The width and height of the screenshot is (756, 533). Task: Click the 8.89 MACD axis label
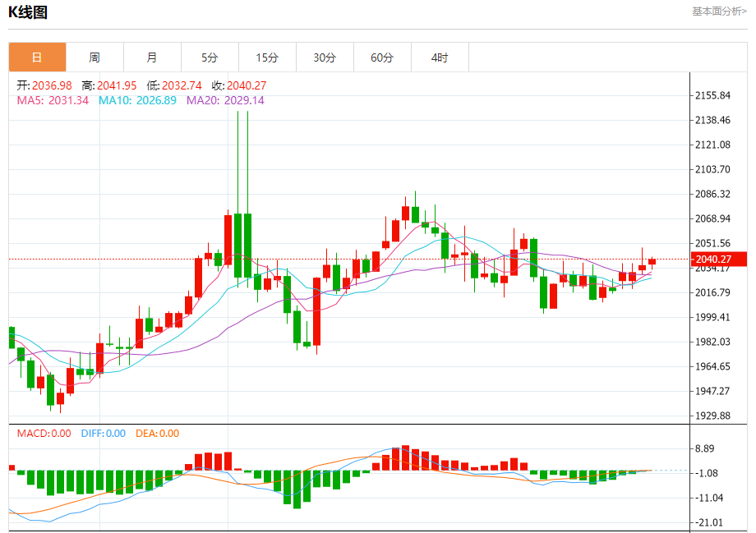coord(704,448)
